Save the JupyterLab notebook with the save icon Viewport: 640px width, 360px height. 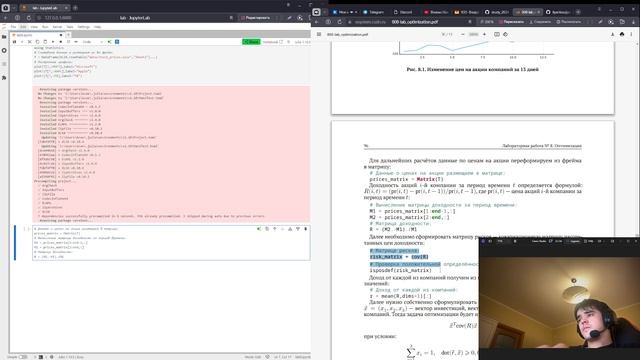click(x=14, y=42)
